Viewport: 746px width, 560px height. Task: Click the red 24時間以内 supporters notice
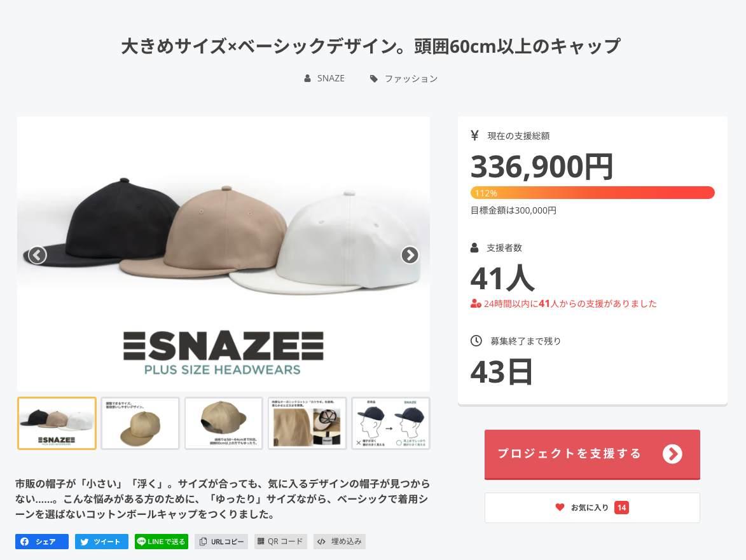(563, 303)
